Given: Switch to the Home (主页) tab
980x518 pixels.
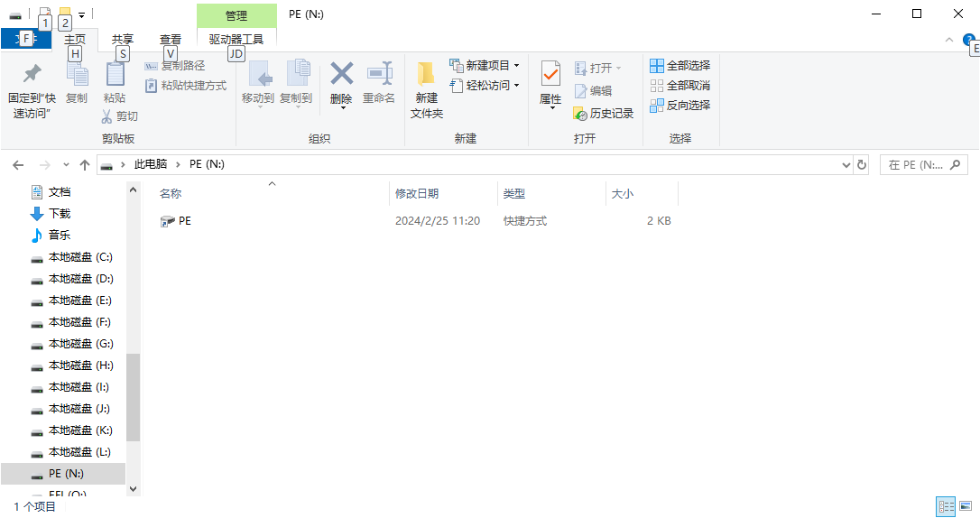Looking at the screenshot, I should [x=75, y=39].
